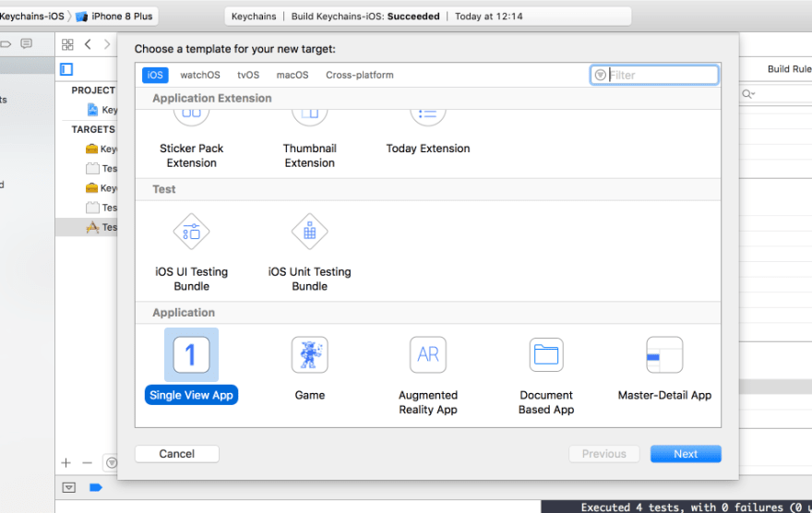Click the search icon in Build Rules pane

pyautogui.click(x=748, y=94)
